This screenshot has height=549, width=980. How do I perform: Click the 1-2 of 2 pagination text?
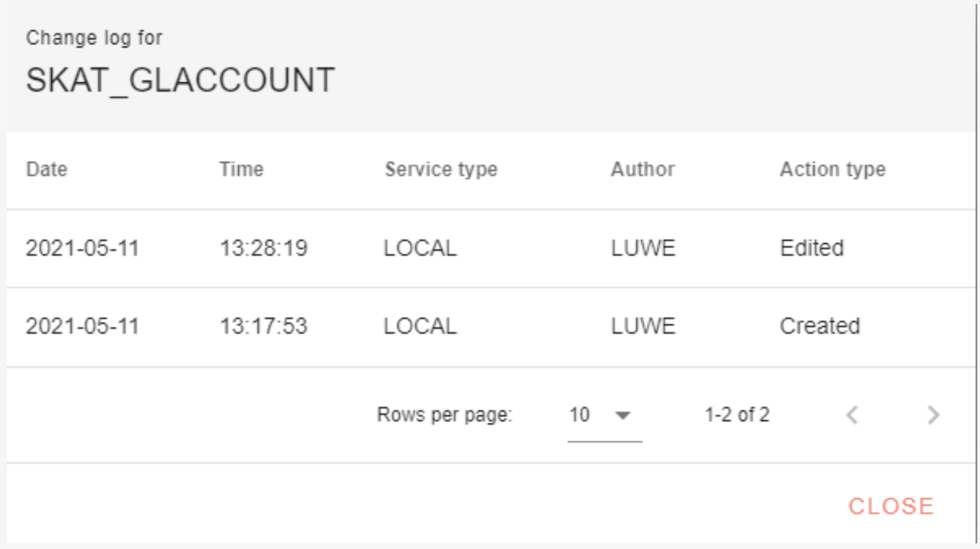tap(737, 415)
